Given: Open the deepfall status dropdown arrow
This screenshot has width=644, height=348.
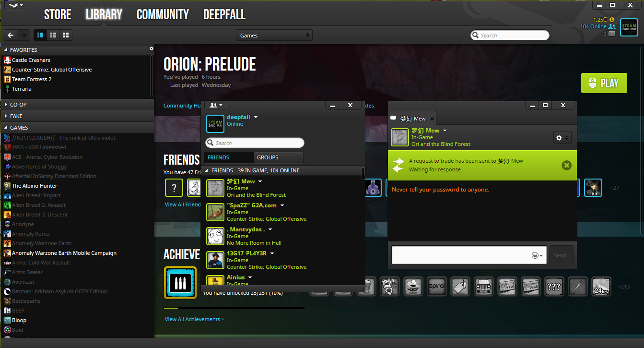Looking at the screenshot, I should 256,117.
